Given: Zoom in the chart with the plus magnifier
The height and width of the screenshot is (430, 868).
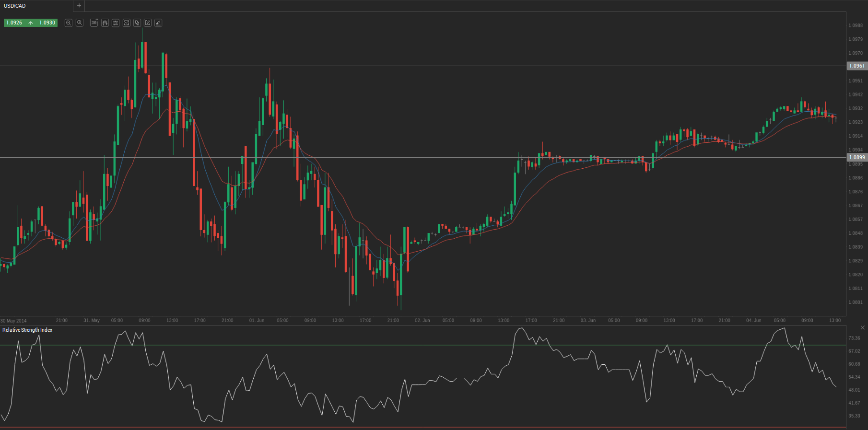Looking at the screenshot, I should click(80, 23).
